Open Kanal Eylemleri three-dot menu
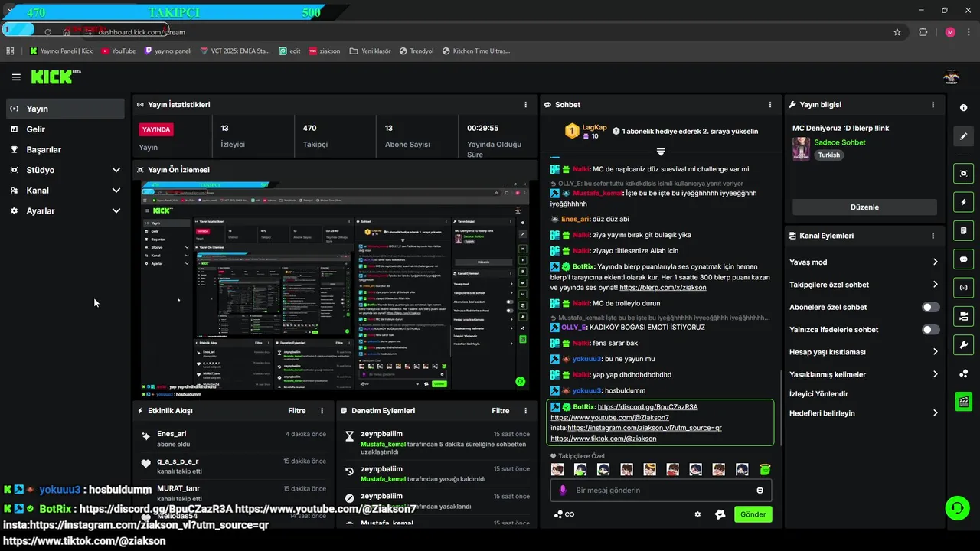 pyautogui.click(x=933, y=236)
